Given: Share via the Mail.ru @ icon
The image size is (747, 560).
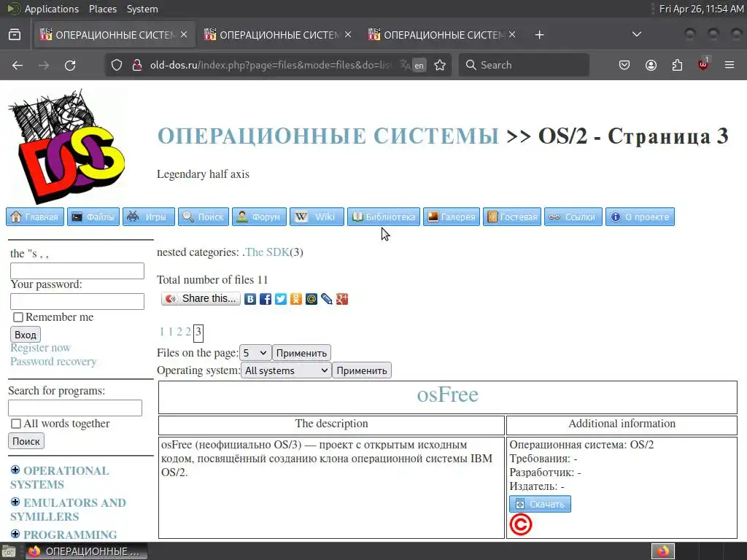Looking at the screenshot, I should coord(311,299).
